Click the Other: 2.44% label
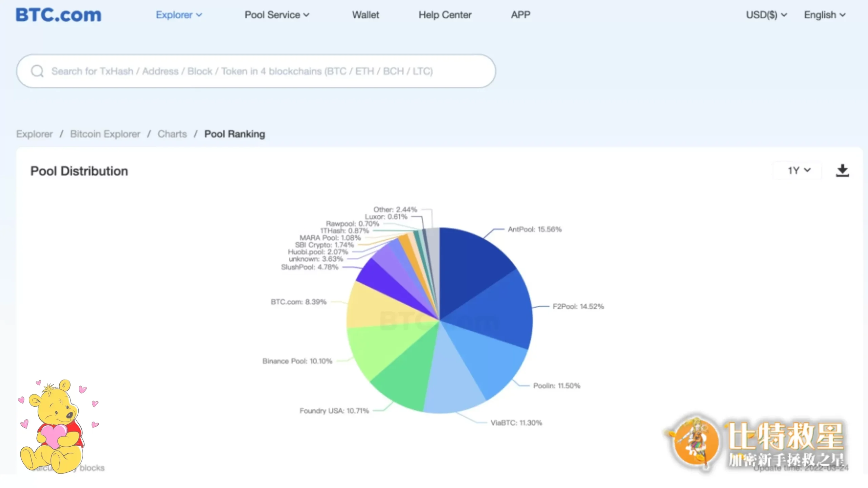The width and height of the screenshot is (868, 488). coord(395,209)
